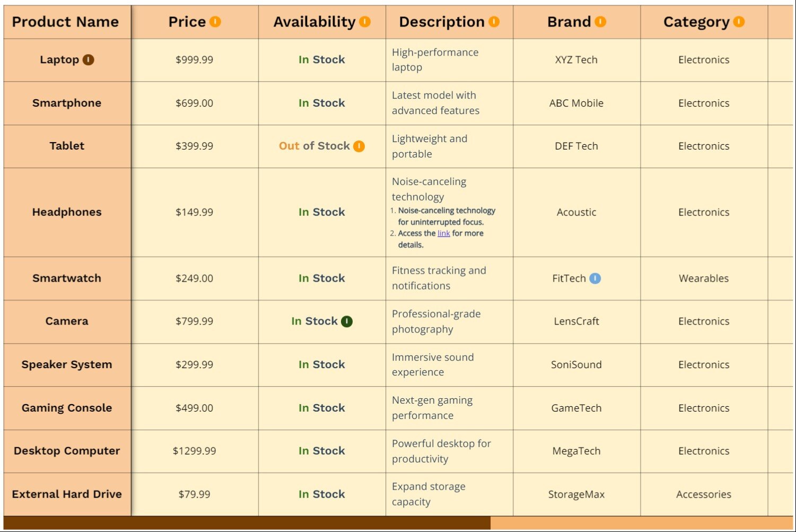796x532 pixels.
Task: Click the Tablet price $399.99
Action: click(194, 146)
